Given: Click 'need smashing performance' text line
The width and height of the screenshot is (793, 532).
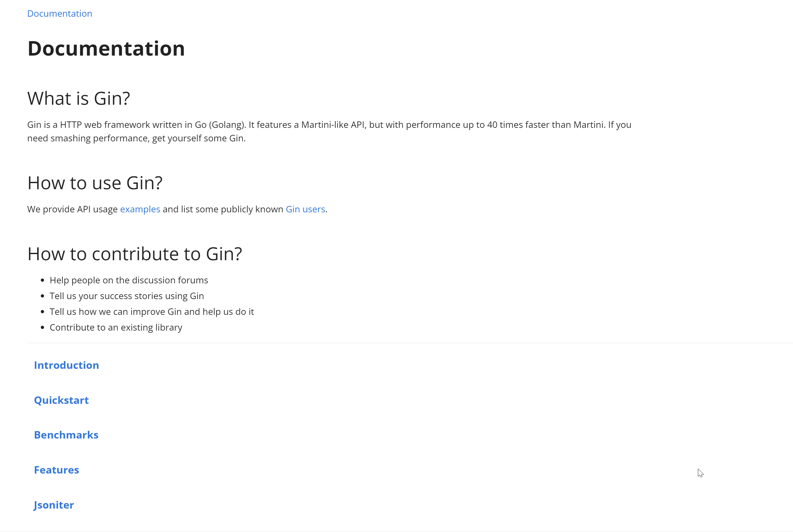Looking at the screenshot, I should pyautogui.click(x=137, y=138).
